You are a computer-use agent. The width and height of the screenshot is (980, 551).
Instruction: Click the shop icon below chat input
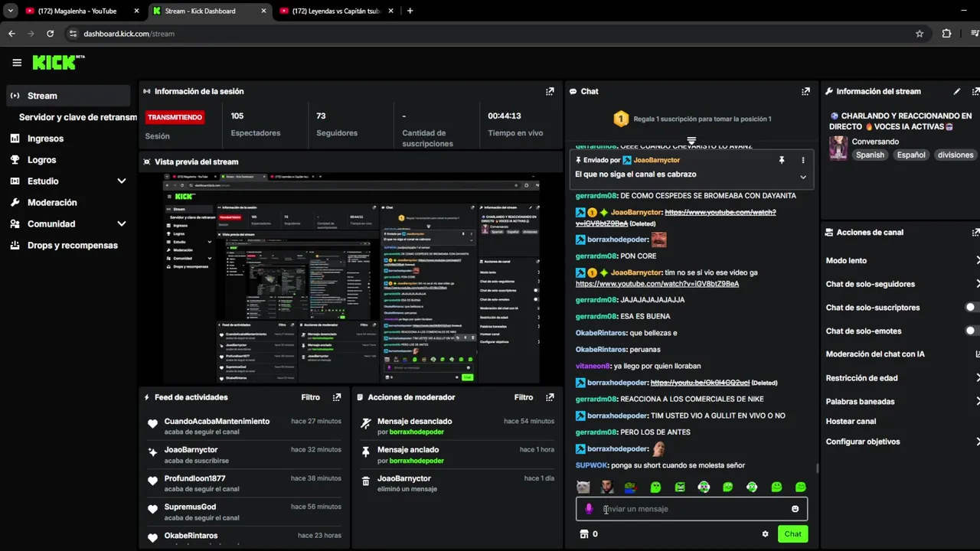[584, 534]
